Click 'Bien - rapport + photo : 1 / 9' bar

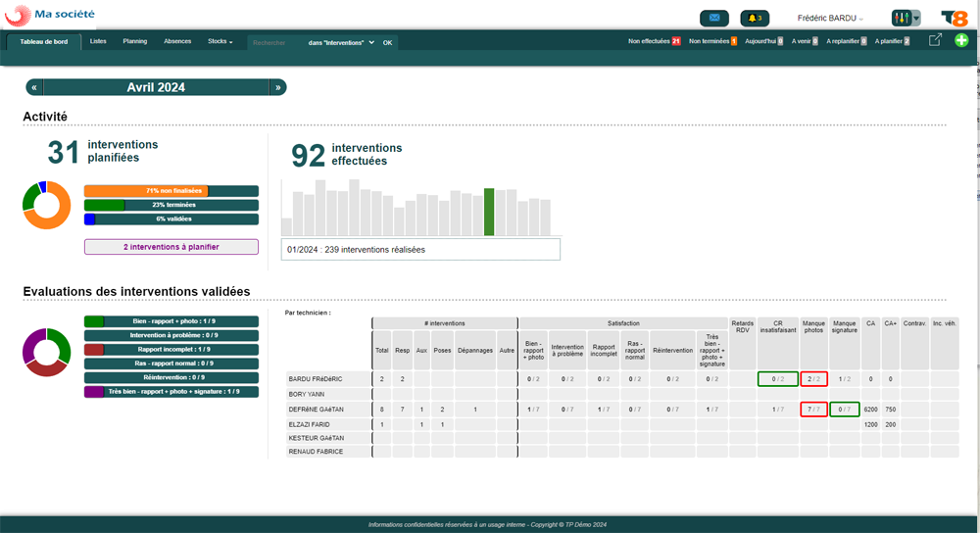pyautogui.click(x=171, y=321)
